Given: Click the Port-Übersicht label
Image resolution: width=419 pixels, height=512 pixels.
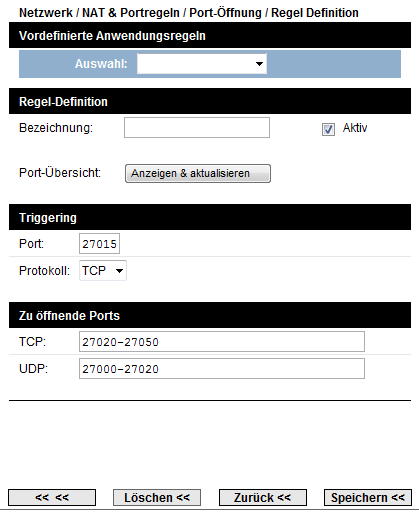Looking at the screenshot, I should pos(60,173).
